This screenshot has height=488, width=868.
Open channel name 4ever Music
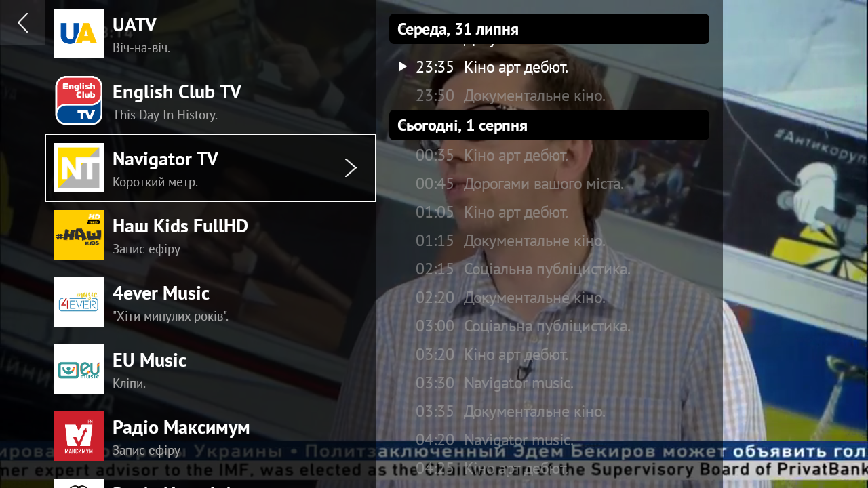point(161,293)
